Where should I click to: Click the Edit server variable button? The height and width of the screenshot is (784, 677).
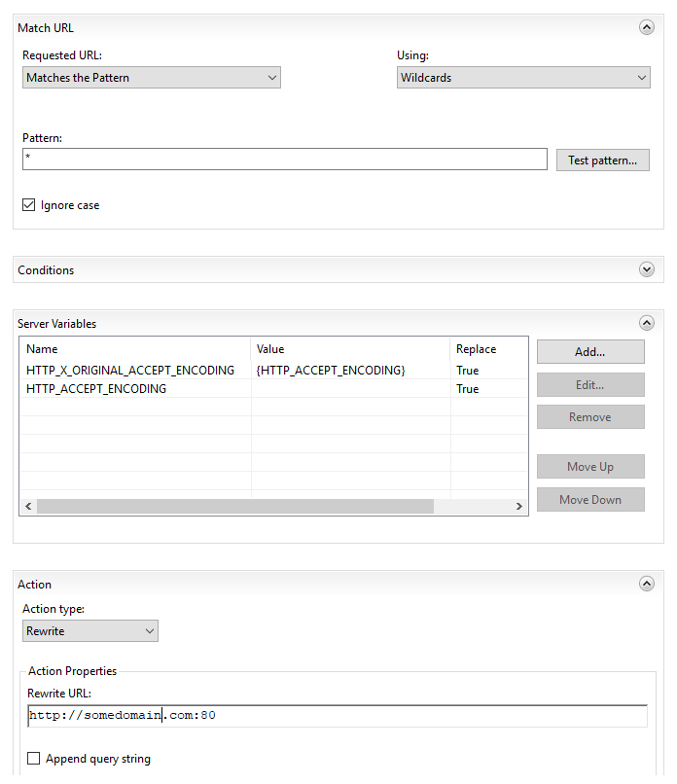(x=590, y=384)
